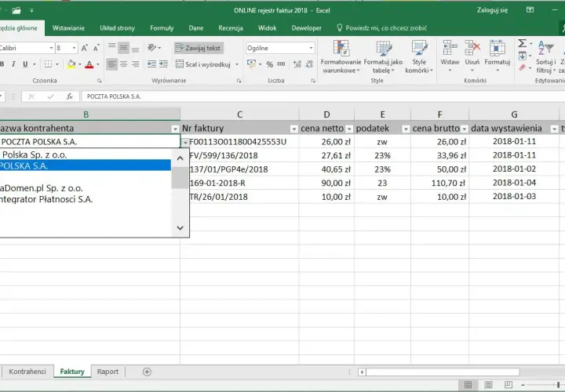Open the borders icon
Viewport: 565px width, 392px height.
(48, 64)
